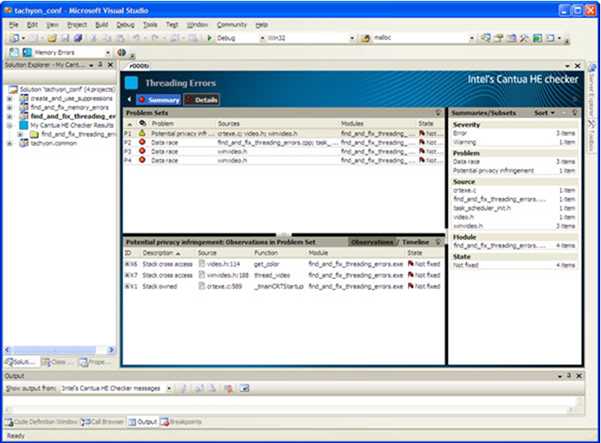Sort observations by Description column header
Viewport: 601px width, 443px height.
click(x=162, y=253)
